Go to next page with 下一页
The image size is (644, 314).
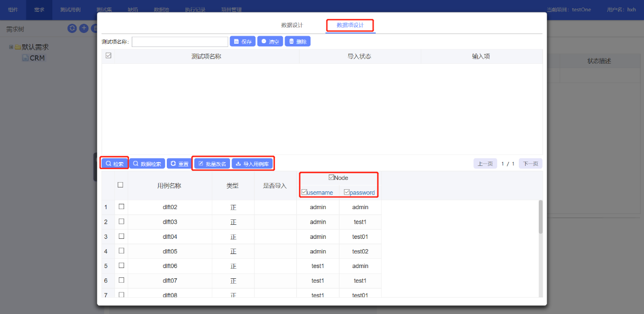tap(530, 164)
